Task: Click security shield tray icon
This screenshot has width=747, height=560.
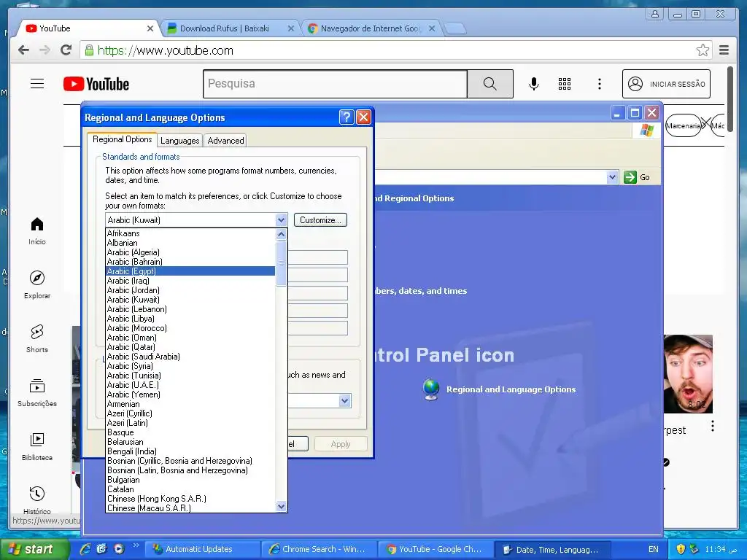Action: 681,549
